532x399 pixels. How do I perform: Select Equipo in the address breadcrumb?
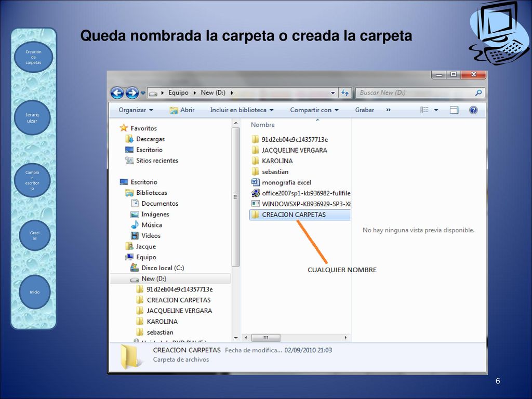pos(178,92)
